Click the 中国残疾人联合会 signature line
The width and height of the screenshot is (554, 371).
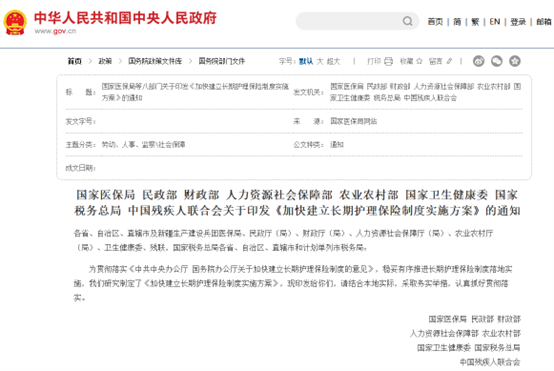490,362
